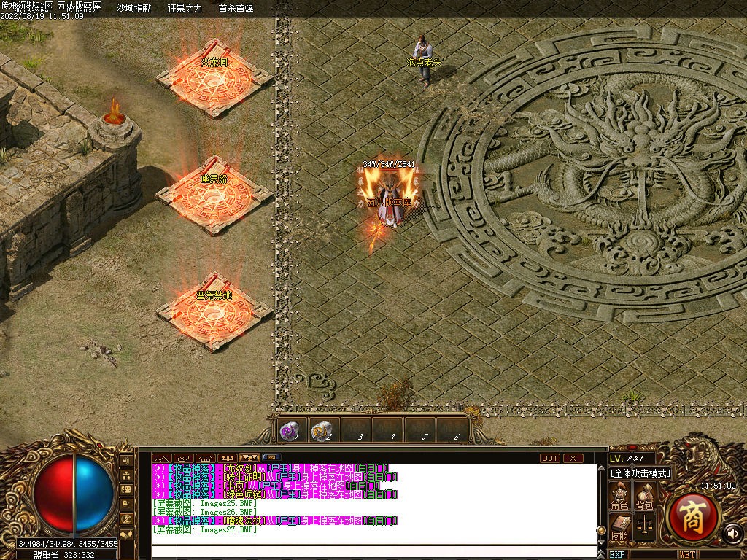Step onto the 火龙洞 teleport pad

point(214,79)
